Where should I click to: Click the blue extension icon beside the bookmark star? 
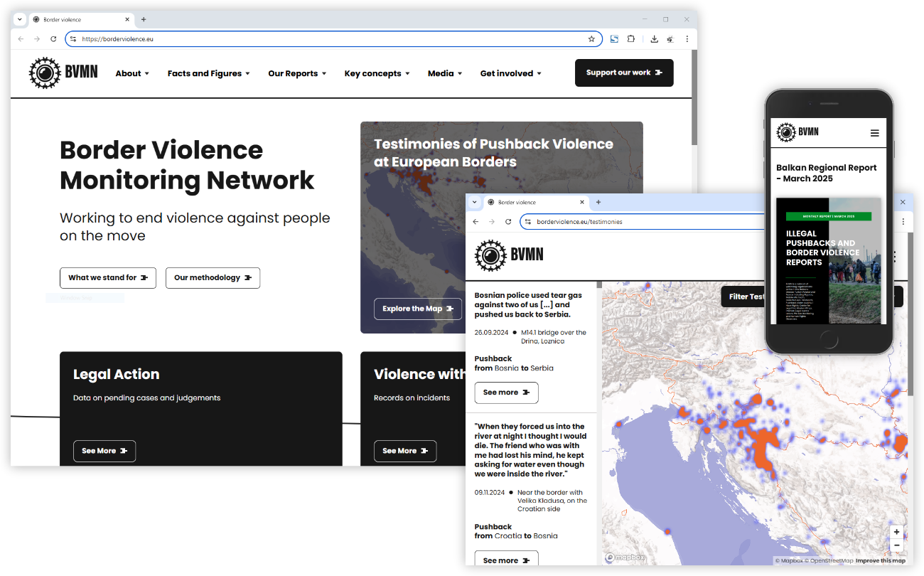pyautogui.click(x=614, y=39)
